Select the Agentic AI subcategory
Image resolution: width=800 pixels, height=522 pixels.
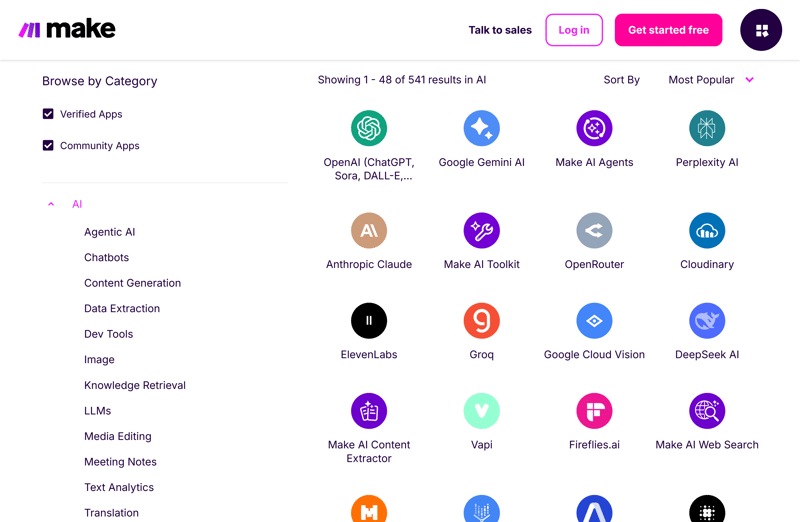(x=109, y=232)
